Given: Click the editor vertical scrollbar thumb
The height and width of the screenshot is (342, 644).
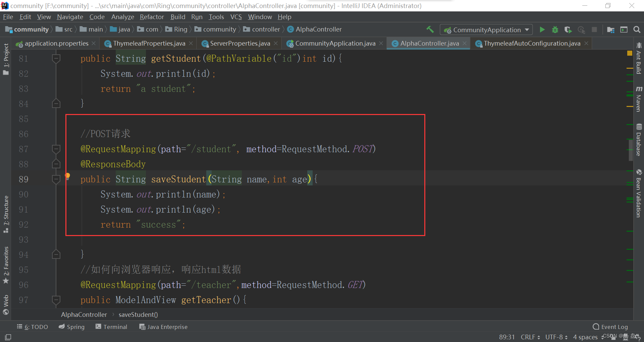Looking at the screenshot, I should click(631, 150).
